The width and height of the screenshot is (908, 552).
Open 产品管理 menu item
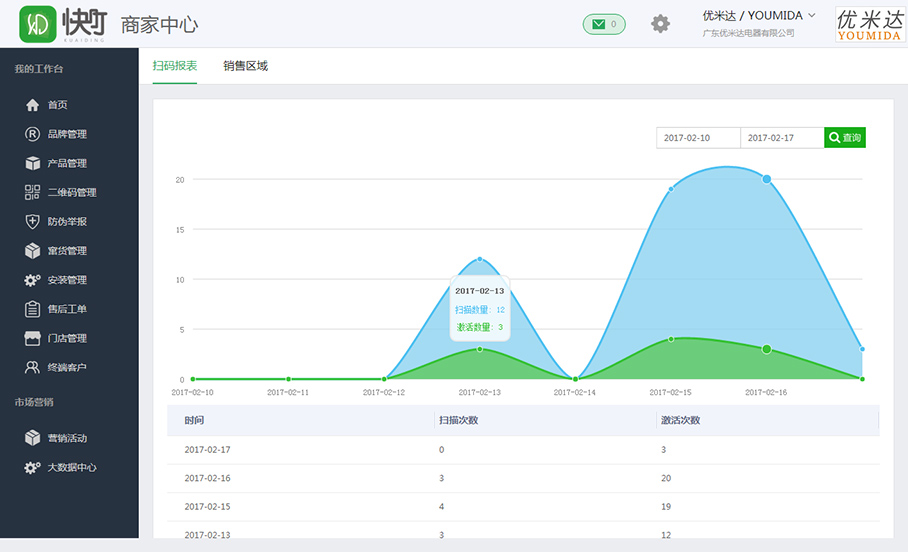(x=67, y=163)
